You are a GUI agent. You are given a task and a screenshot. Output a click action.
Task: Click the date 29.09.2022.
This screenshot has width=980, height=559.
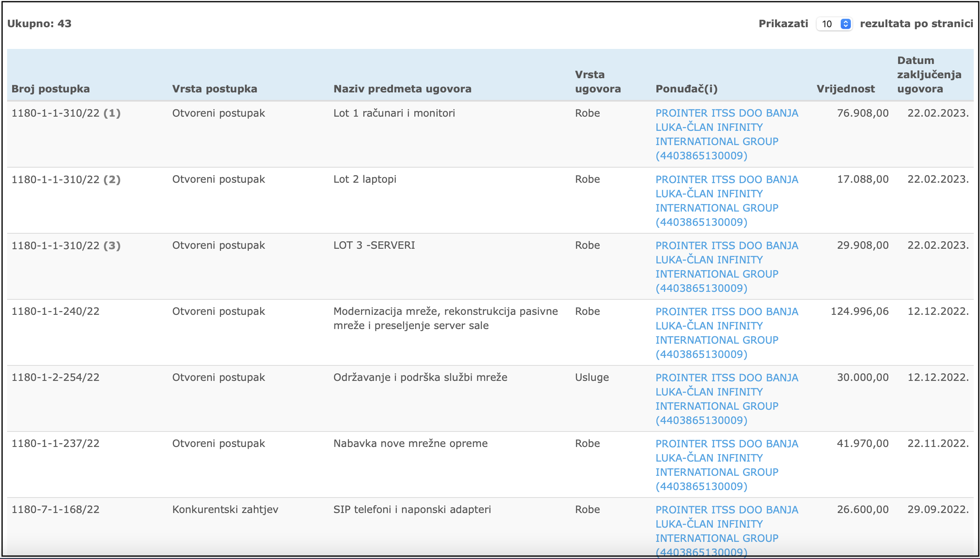(x=938, y=510)
